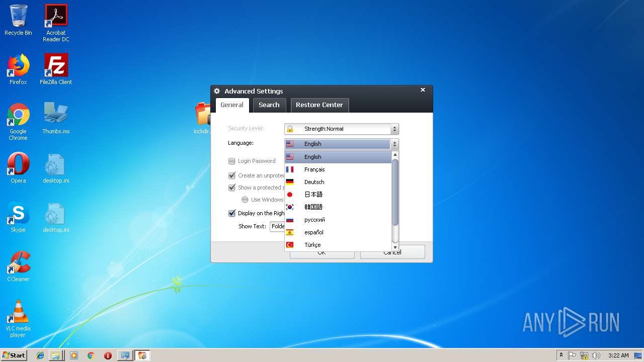Click language list scroll down arrow

click(x=395, y=247)
